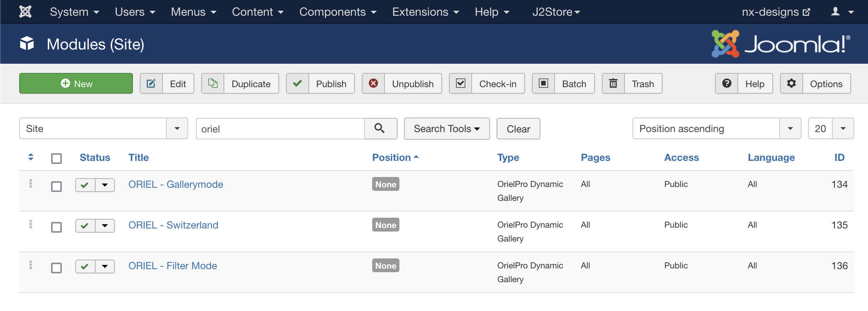Open the Components menu

(338, 12)
